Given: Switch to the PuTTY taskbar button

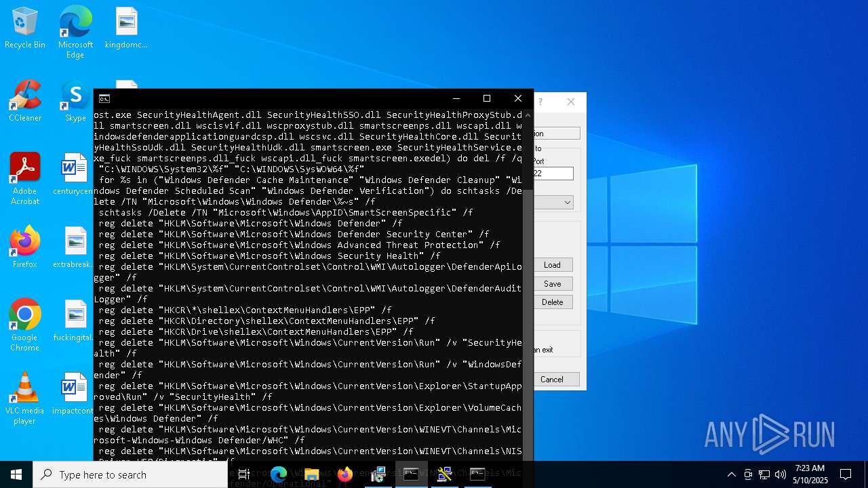Looking at the screenshot, I should click(444, 474).
